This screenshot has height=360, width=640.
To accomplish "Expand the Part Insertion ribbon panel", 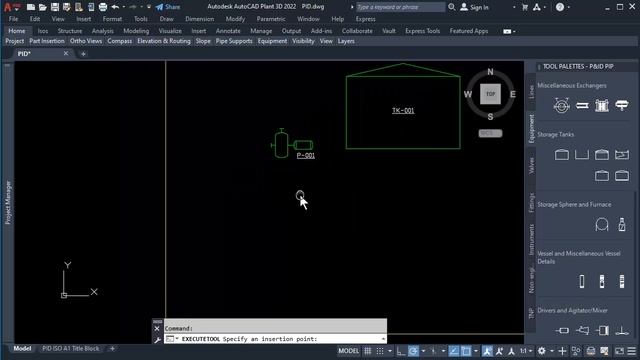I will tap(47, 41).
